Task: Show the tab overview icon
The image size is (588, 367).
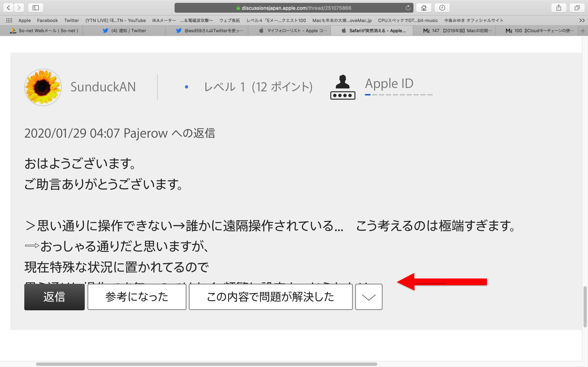Action: [x=577, y=8]
